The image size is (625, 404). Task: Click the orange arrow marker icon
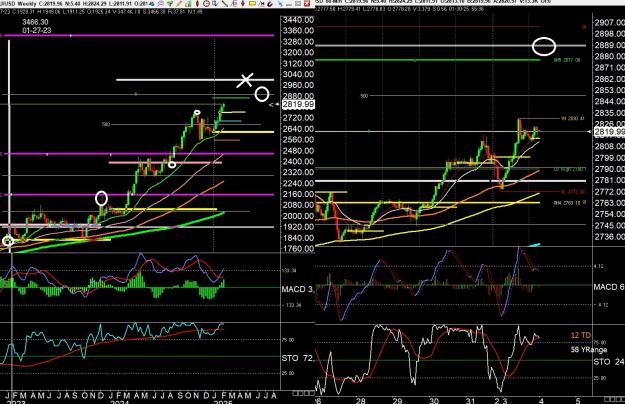tap(243, 4)
